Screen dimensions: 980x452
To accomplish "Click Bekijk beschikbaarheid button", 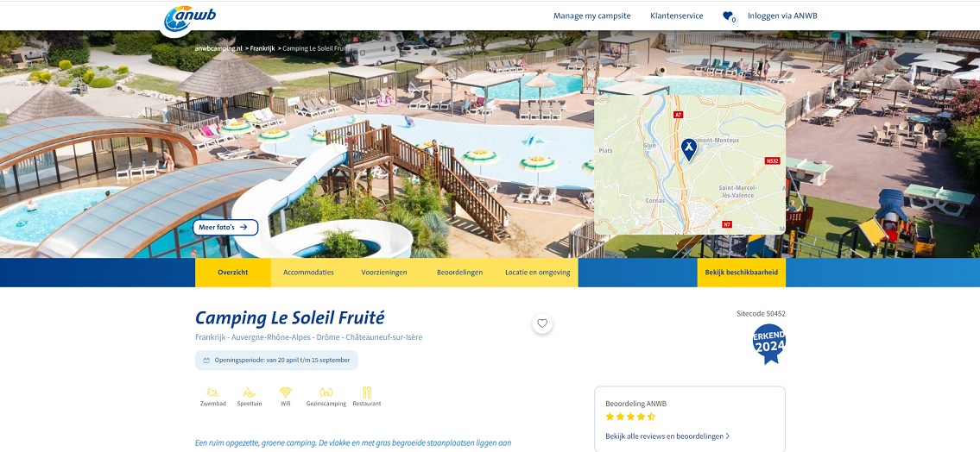I will 741,273.
